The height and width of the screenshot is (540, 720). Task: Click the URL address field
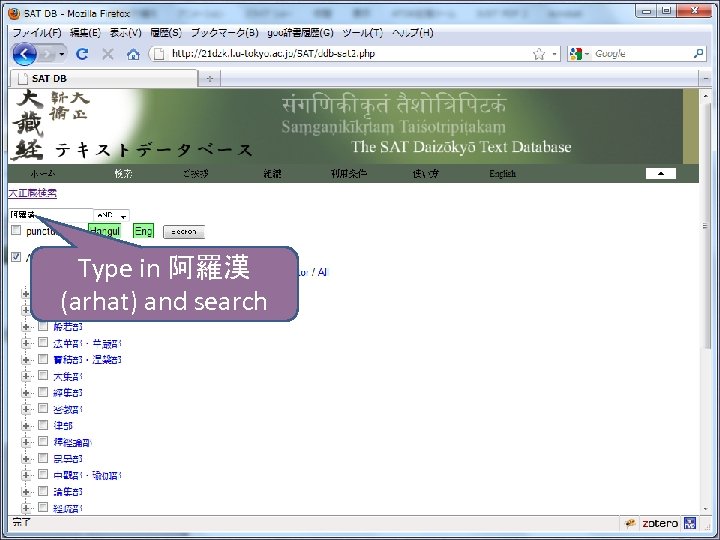tap(349, 54)
